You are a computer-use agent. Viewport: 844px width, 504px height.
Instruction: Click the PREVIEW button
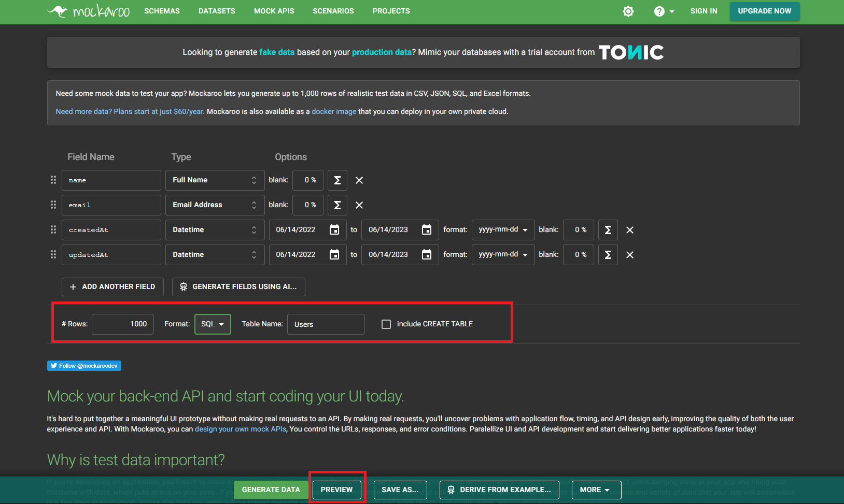(336, 490)
